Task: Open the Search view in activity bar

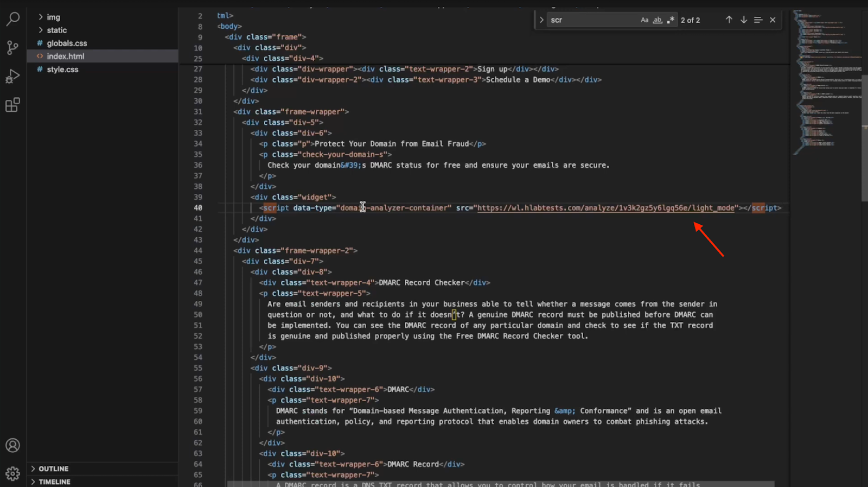Action: pyautogui.click(x=12, y=19)
